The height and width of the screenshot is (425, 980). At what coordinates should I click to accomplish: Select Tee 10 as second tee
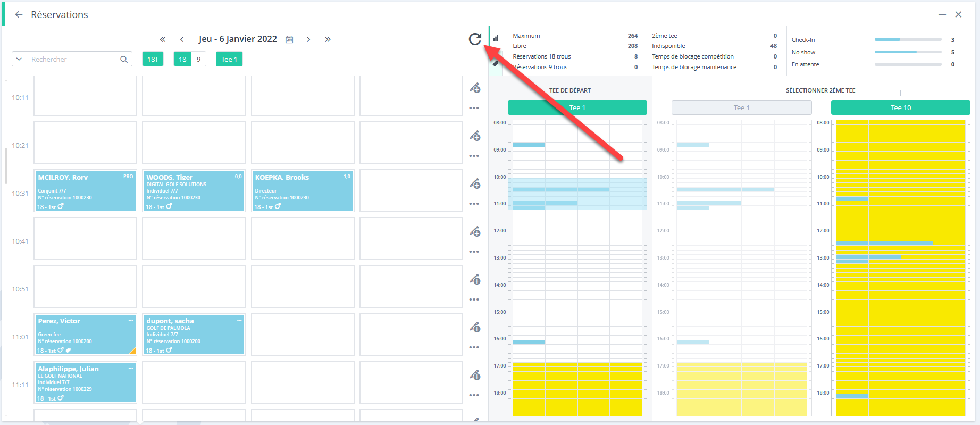click(901, 107)
